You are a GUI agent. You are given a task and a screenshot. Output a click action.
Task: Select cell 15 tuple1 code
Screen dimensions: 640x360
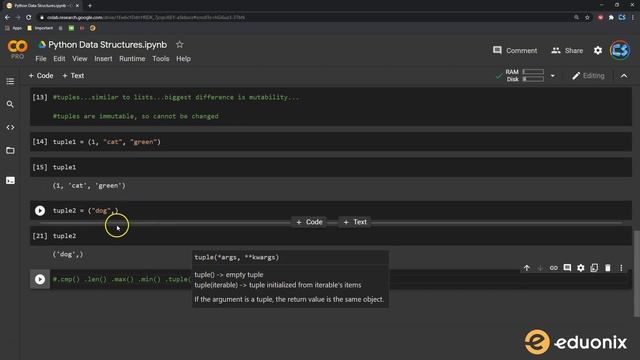64,167
